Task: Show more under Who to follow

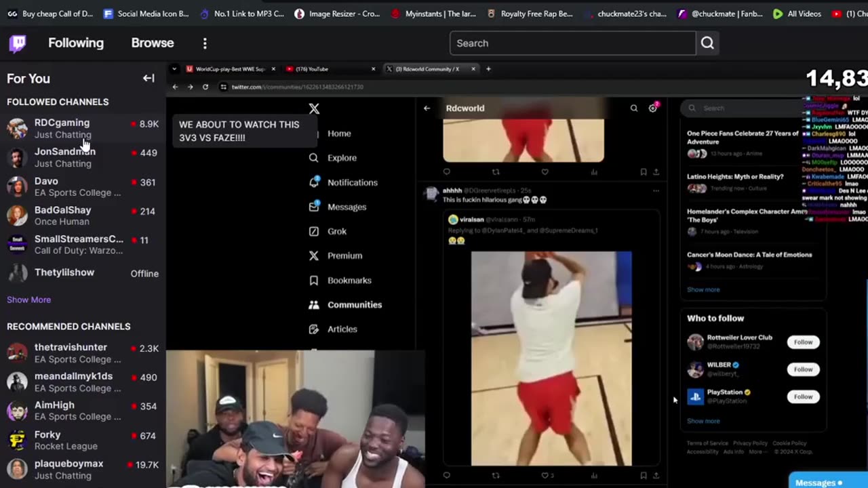Action: click(703, 421)
